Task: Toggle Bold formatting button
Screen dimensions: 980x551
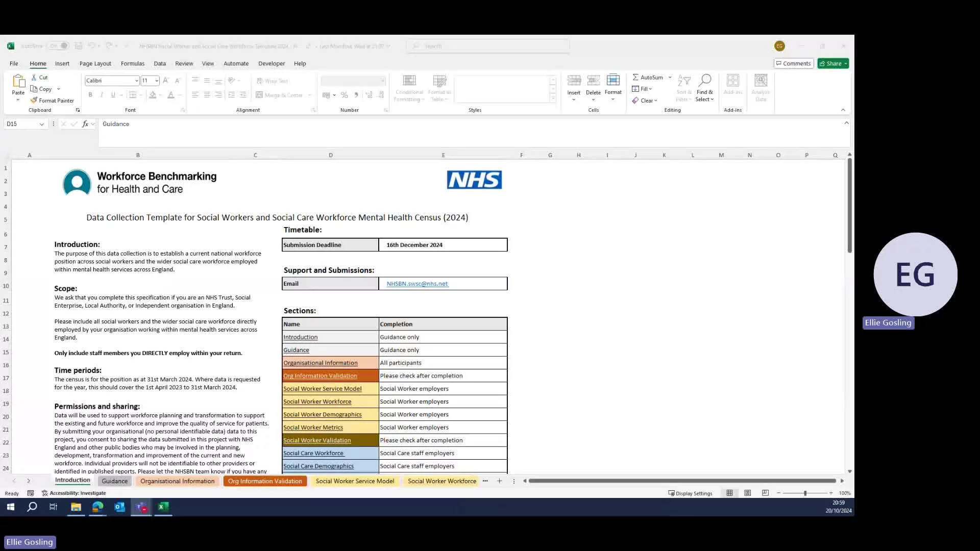Action: click(90, 94)
